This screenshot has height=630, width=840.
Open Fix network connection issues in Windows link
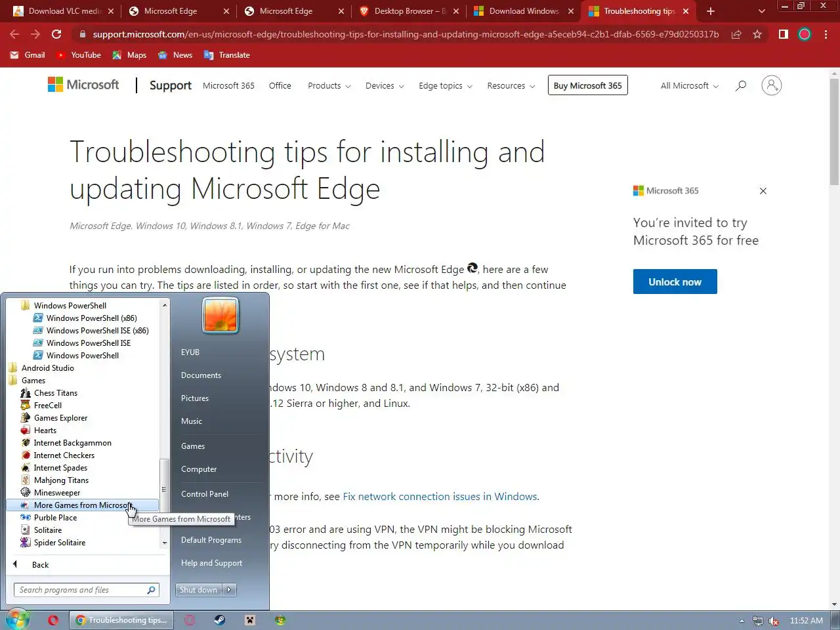440,497
